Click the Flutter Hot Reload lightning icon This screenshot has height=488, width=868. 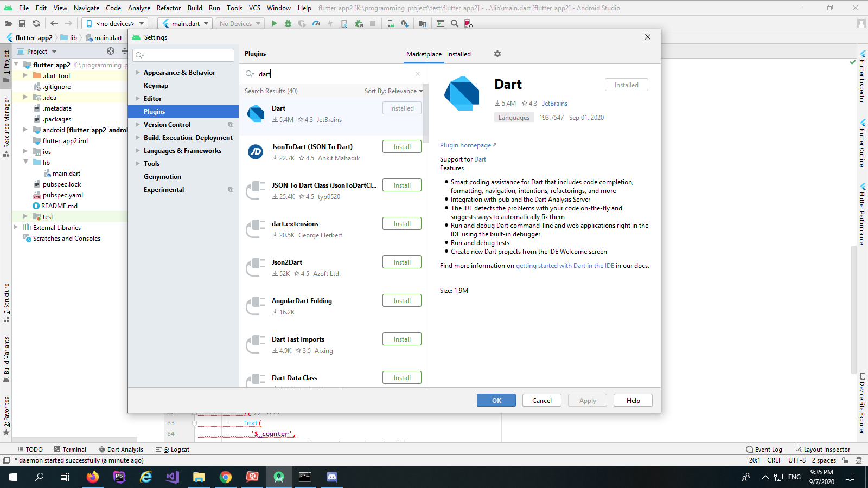tap(330, 23)
